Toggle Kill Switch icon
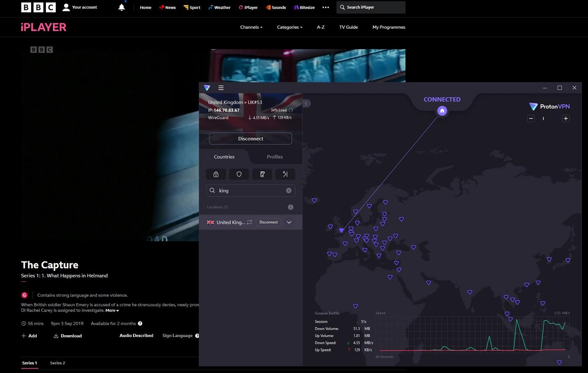The image size is (588, 373). coord(262,174)
